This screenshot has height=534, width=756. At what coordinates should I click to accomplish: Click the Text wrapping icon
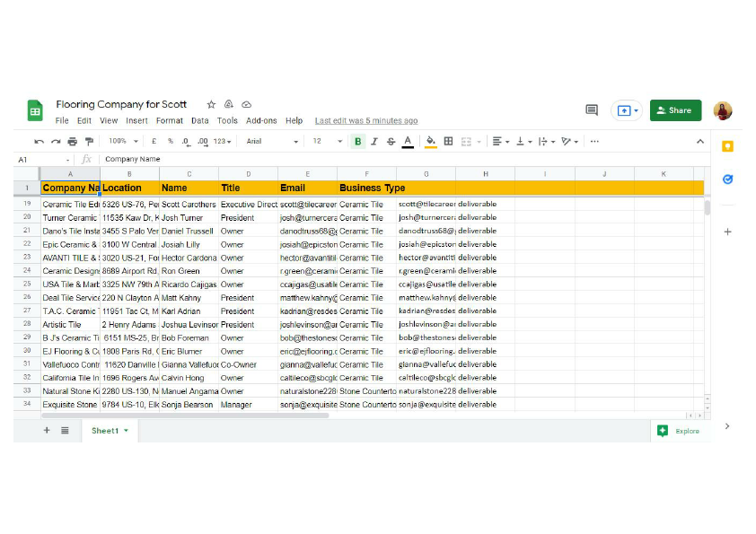point(544,141)
